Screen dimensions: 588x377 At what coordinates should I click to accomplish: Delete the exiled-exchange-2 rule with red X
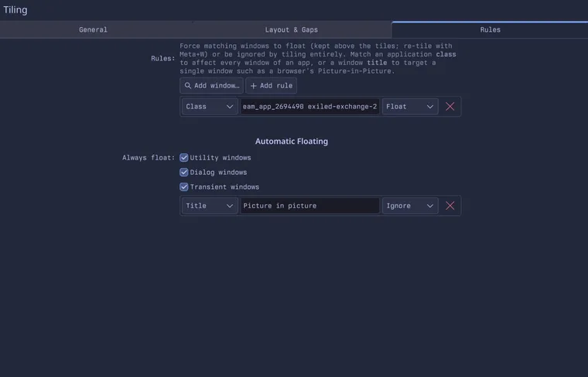coord(450,107)
